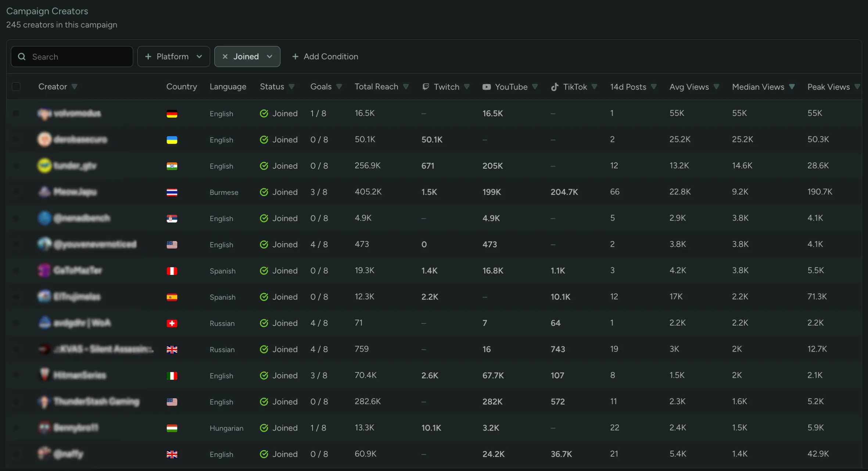Click the 4 / 8 goals in the 759 reach row

click(x=319, y=349)
